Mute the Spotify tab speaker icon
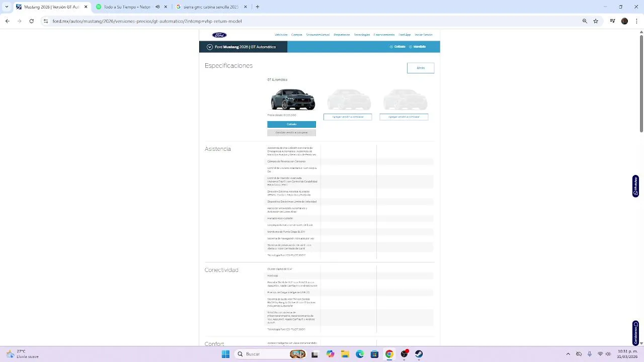The image size is (644, 362). (x=157, y=7)
